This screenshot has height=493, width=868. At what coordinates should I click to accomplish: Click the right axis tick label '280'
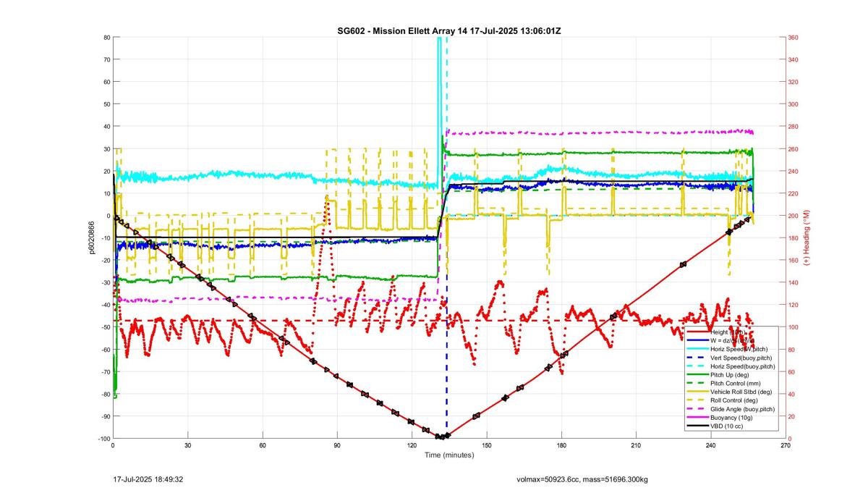(794, 127)
